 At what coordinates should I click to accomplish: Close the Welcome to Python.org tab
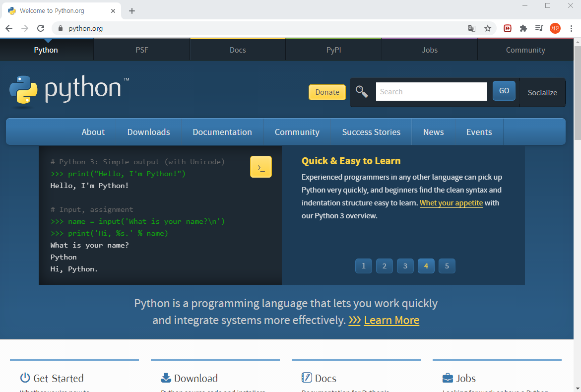tap(113, 11)
